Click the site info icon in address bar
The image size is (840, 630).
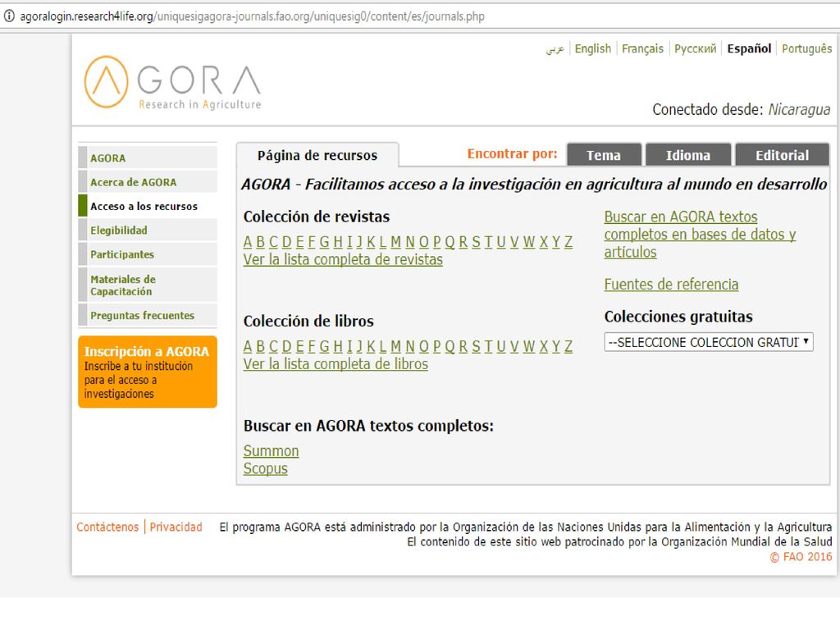[9, 16]
